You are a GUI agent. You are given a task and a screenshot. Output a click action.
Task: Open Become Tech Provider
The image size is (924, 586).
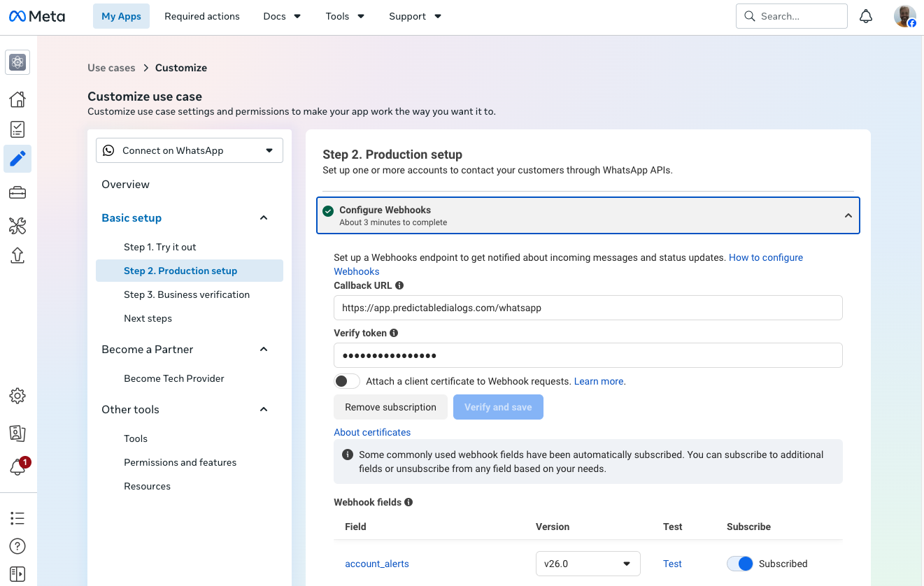coord(174,378)
